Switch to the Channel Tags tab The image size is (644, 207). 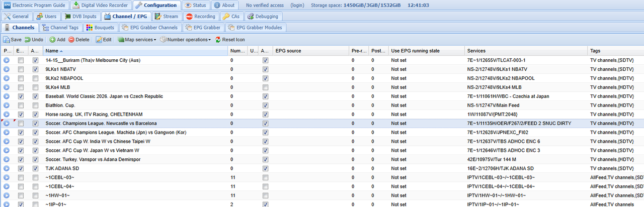(60, 27)
